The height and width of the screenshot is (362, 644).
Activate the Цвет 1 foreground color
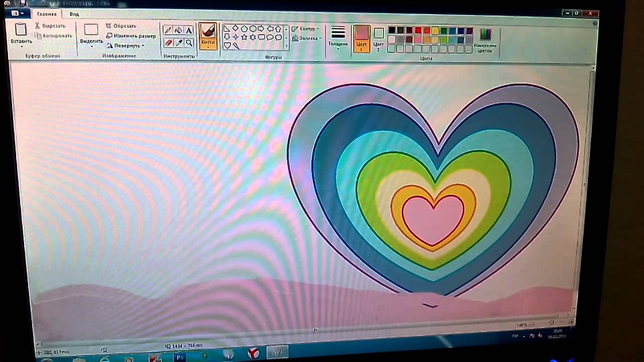(x=361, y=39)
